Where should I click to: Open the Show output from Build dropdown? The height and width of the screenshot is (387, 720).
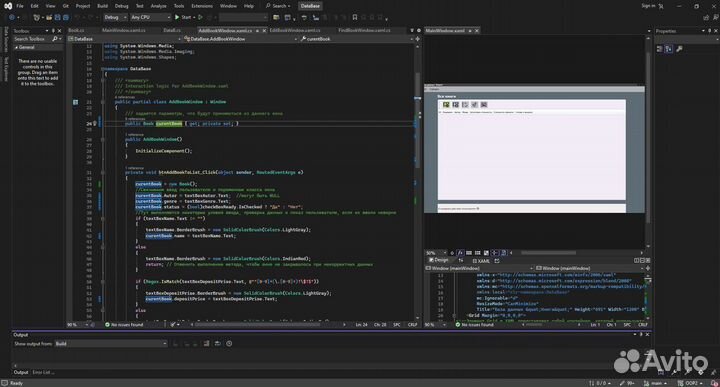111,343
